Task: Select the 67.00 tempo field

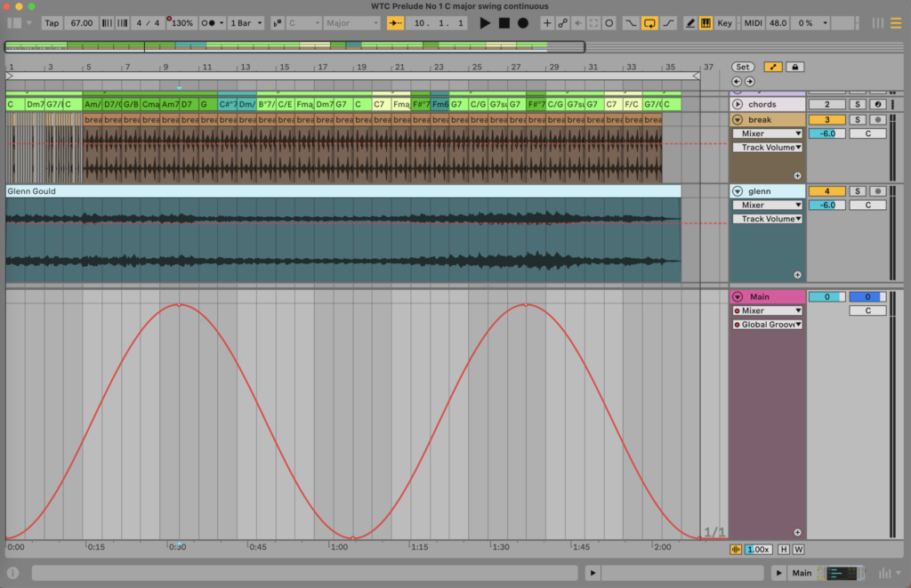Action: point(81,23)
